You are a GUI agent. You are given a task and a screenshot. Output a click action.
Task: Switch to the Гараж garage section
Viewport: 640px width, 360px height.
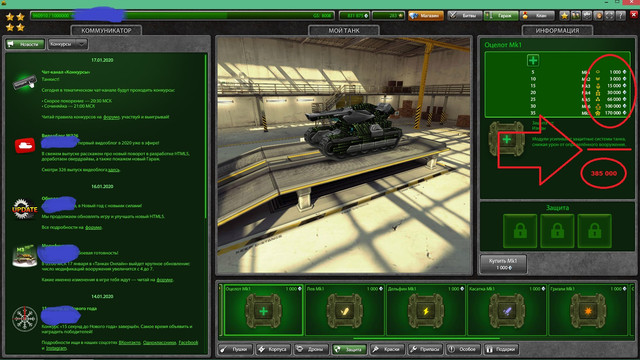pyautogui.click(x=501, y=16)
